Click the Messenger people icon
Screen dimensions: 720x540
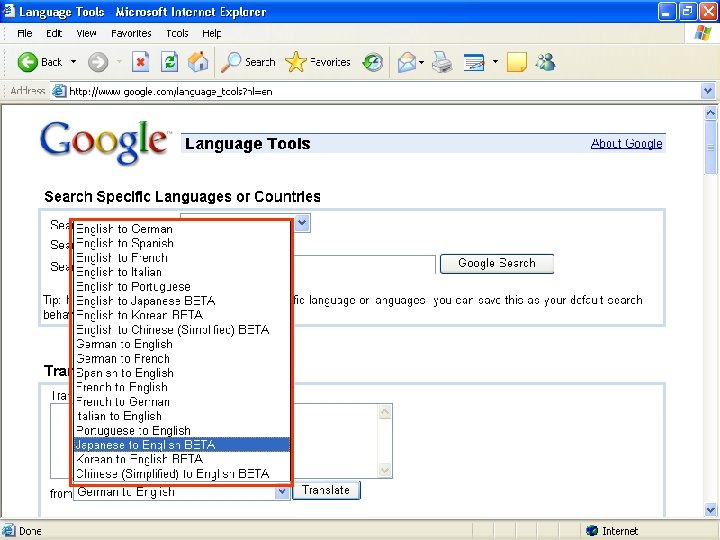pyautogui.click(x=546, y=62)
